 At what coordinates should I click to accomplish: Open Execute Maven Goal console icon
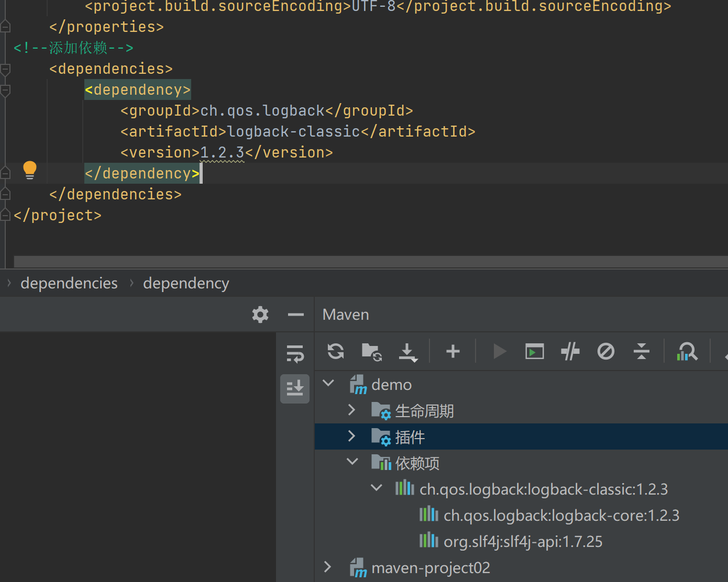point(535,351)
